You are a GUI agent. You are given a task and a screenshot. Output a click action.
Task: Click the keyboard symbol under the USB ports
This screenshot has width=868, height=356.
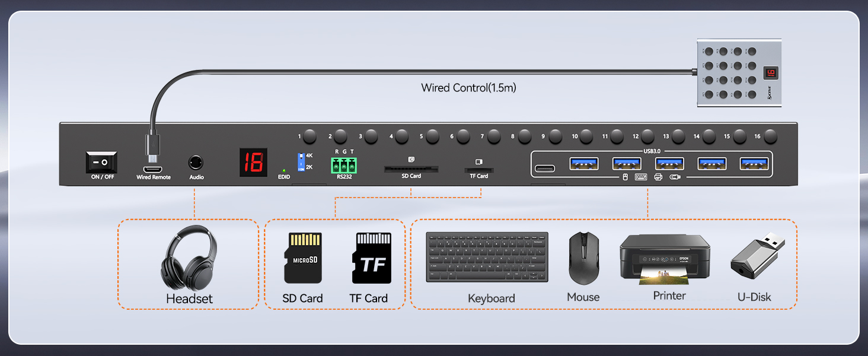click(x=641, y=177)
